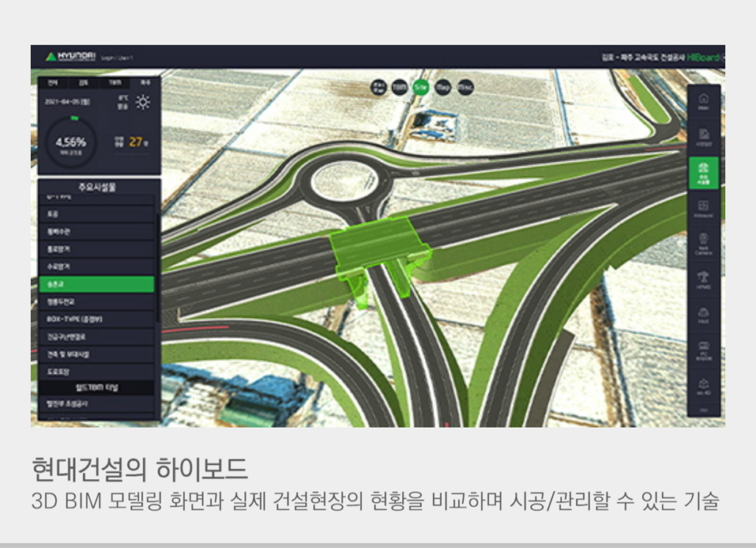Click the 4.56% circular progress gauge
This screenshot has height=548, width=756.
(71, 143)
